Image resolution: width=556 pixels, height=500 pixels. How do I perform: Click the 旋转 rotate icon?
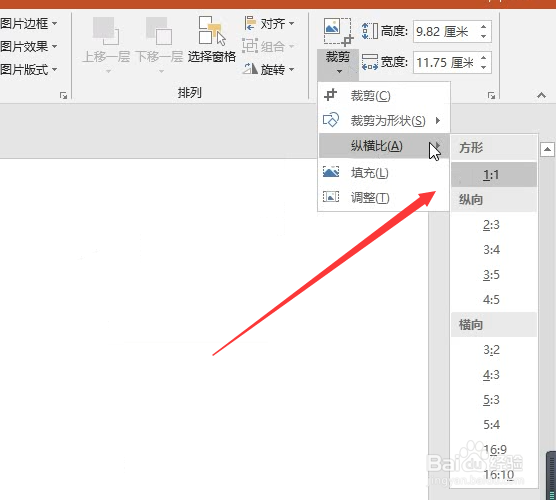(x=250, y=69)
